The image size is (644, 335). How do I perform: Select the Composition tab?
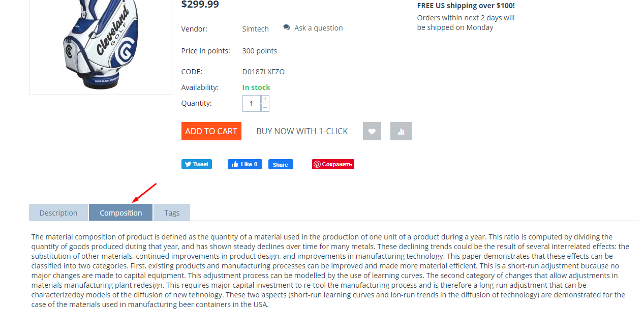(x=121, y=212)
